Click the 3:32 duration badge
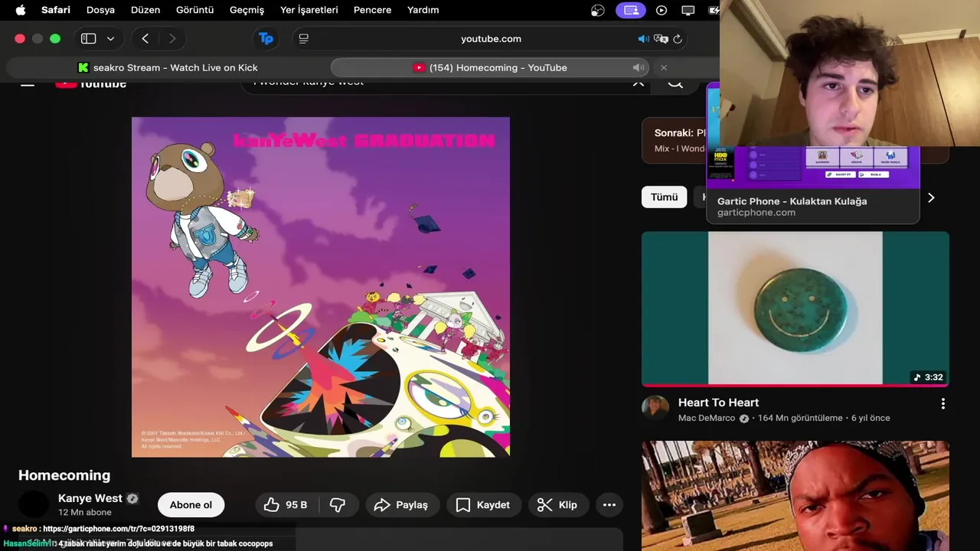980x551 pixels. coord(928,377)
